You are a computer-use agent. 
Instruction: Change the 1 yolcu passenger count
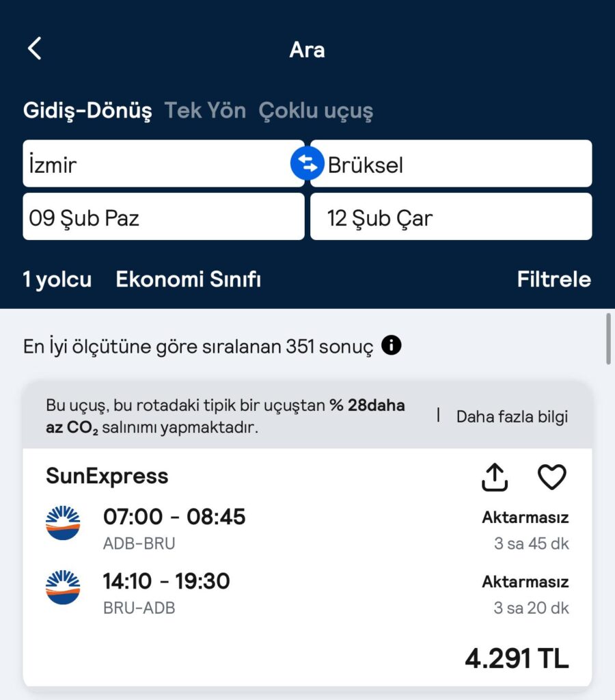pos(57,280)
